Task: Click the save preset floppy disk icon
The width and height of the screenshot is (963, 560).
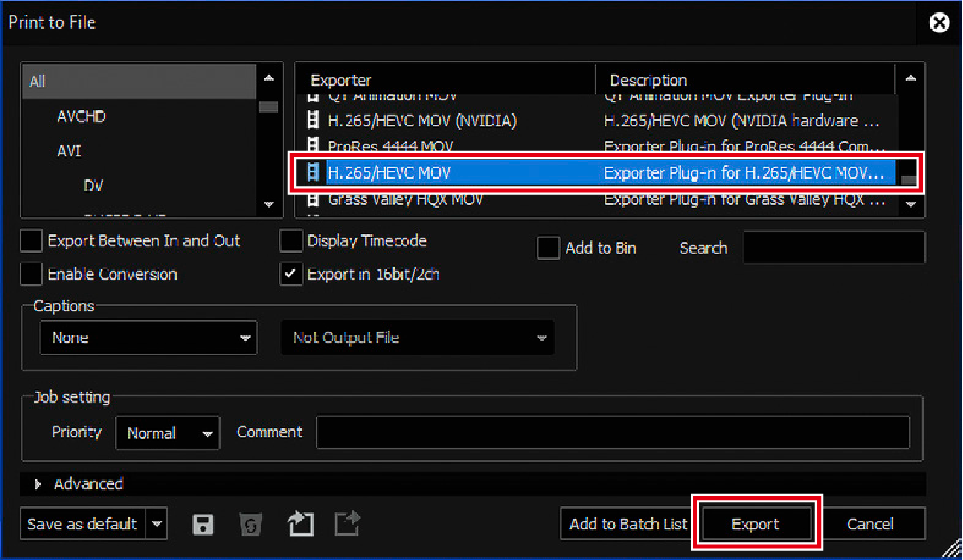Action: [x=203, y=524]
